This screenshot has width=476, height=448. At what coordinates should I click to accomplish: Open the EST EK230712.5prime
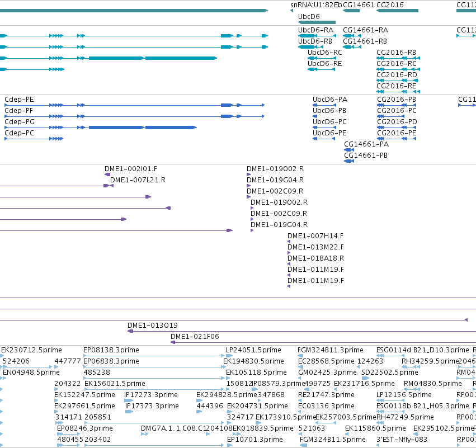(31, 350)
